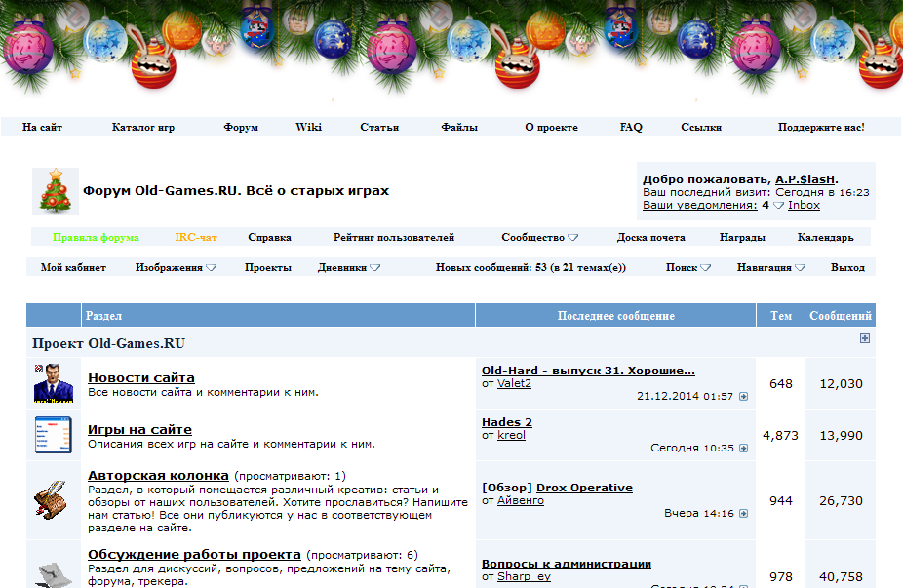Open Рейтинг пользователей page

pyautogui.click(x=394, y=237)
